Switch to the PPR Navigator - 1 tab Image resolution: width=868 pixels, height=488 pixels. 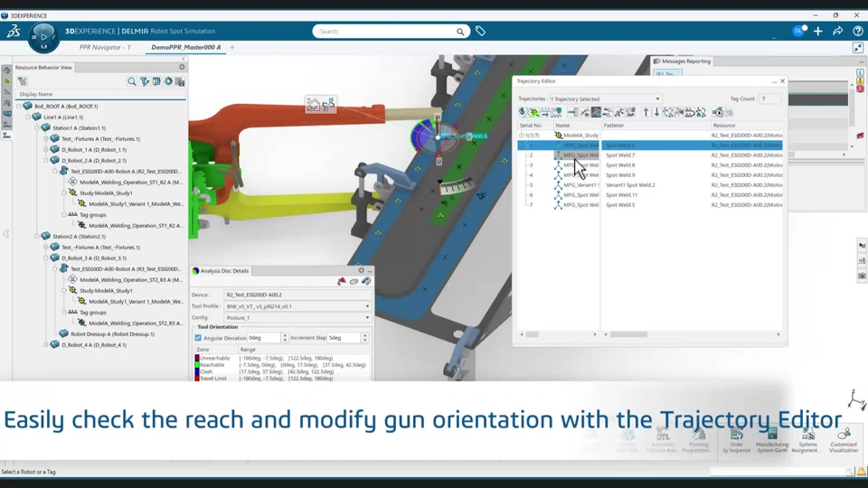tap(105, 48)
